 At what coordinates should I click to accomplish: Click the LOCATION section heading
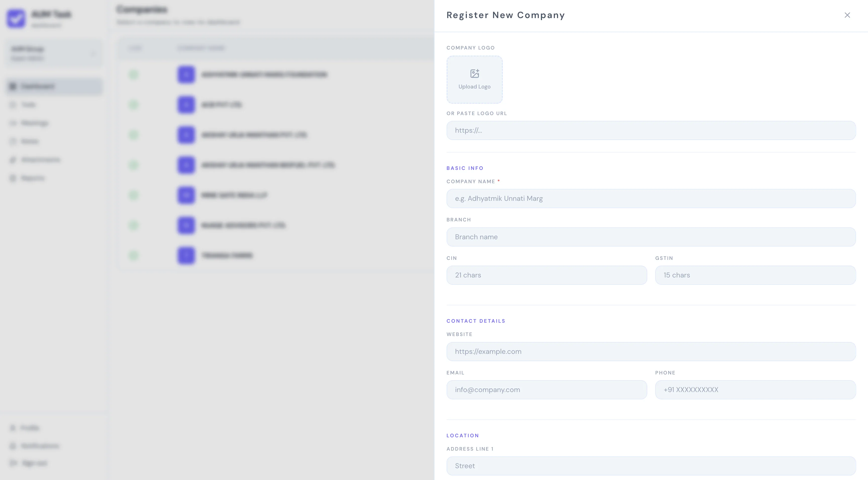[463, 436]
